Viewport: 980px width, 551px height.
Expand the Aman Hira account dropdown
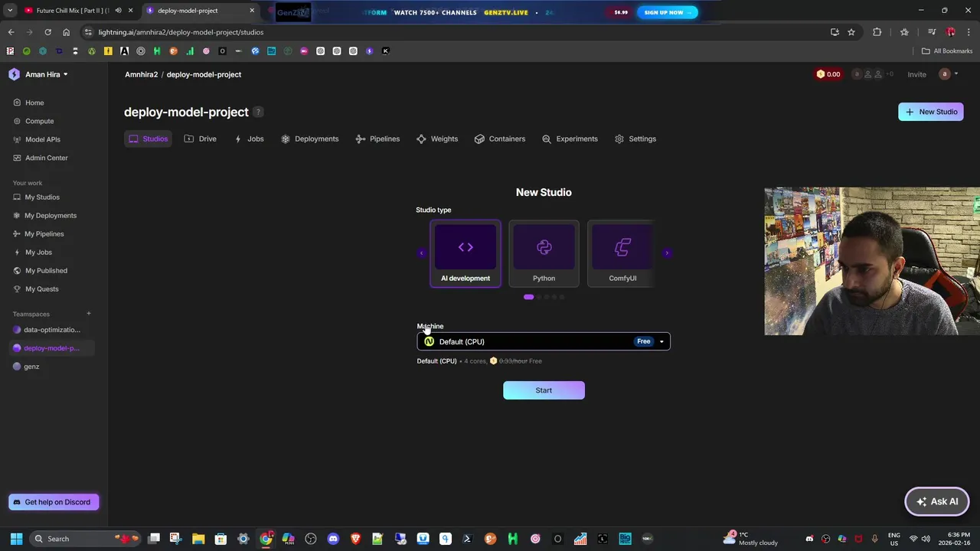pyautogui.click(x=47, y=74)
